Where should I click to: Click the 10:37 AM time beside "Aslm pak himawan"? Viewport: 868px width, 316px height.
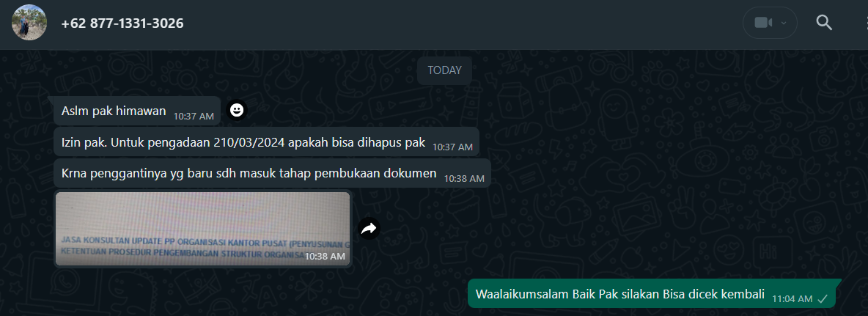point(194,117)
